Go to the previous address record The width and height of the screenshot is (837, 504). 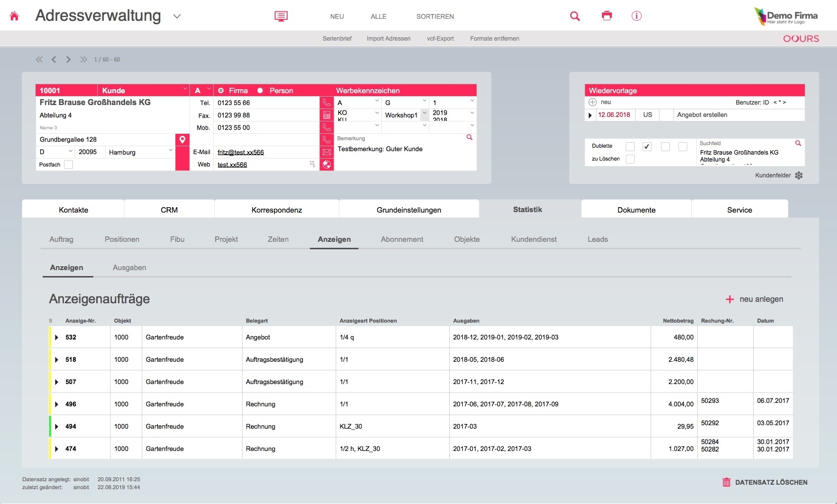point(54,59)
